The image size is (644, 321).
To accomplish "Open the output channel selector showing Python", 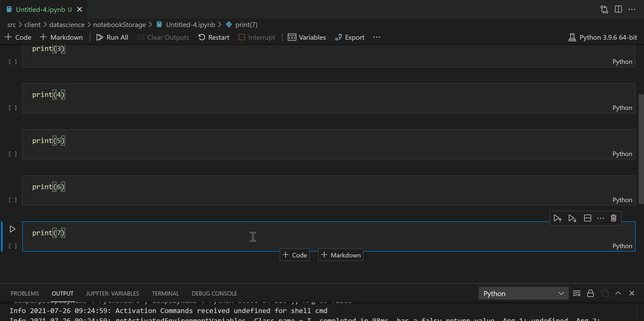I will tap(523, 293).
